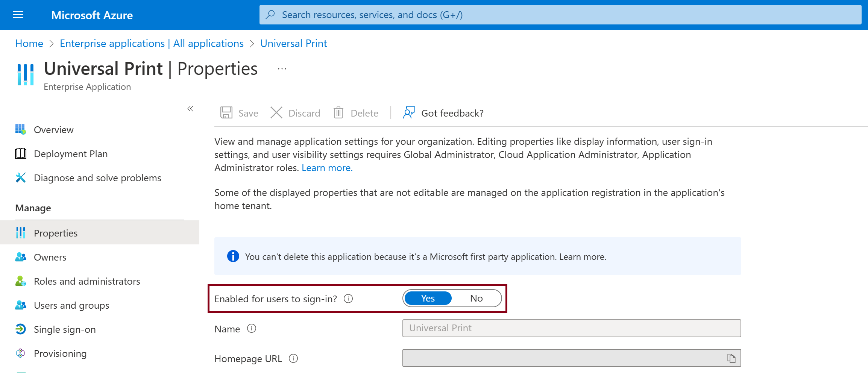The height and width of the screenshot is (373, 868).
Task: Click the Manage section header
Action: pyautogui.click(x=33, y=208)
